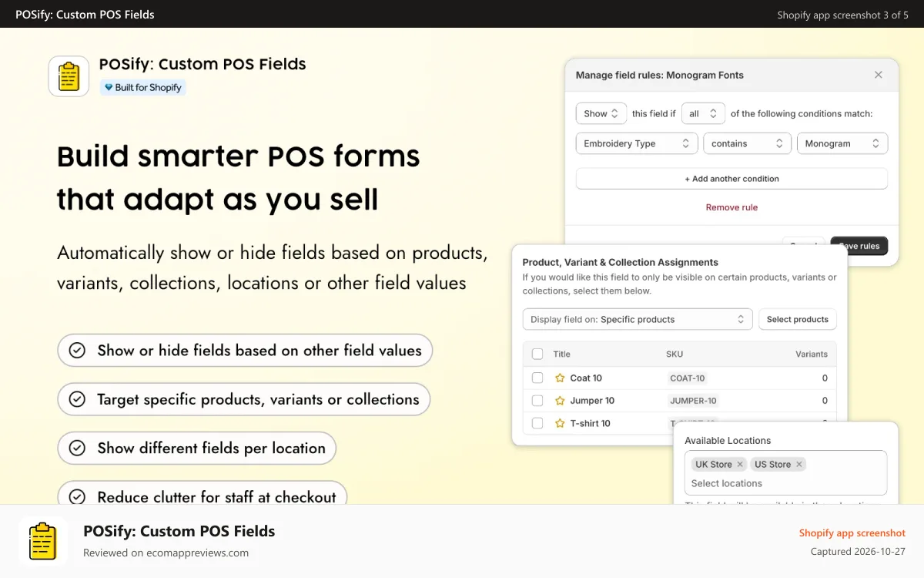Click checkmark icon for Reduce clutter for staff
This screenshot has width=924, height=578.
coord(77,497)
